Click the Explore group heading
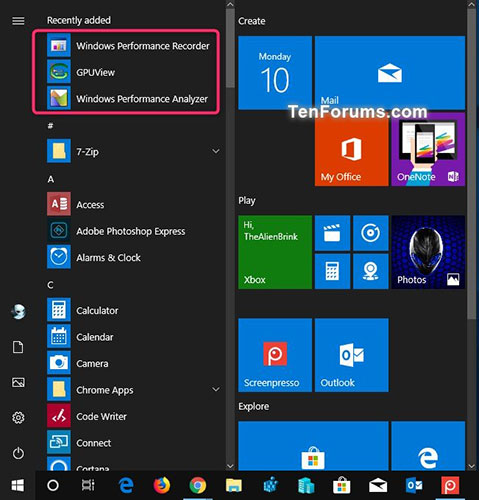 (x=254, y=406)
